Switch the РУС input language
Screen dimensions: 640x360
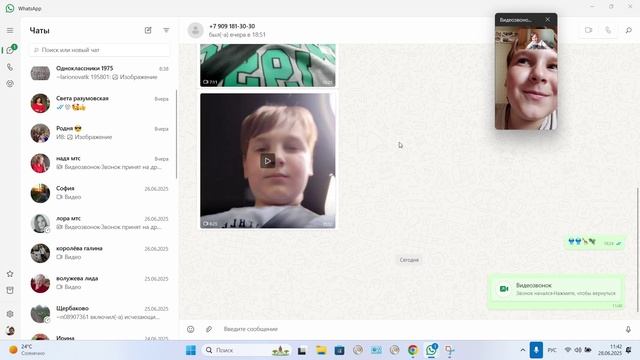[x=552, y=350]
